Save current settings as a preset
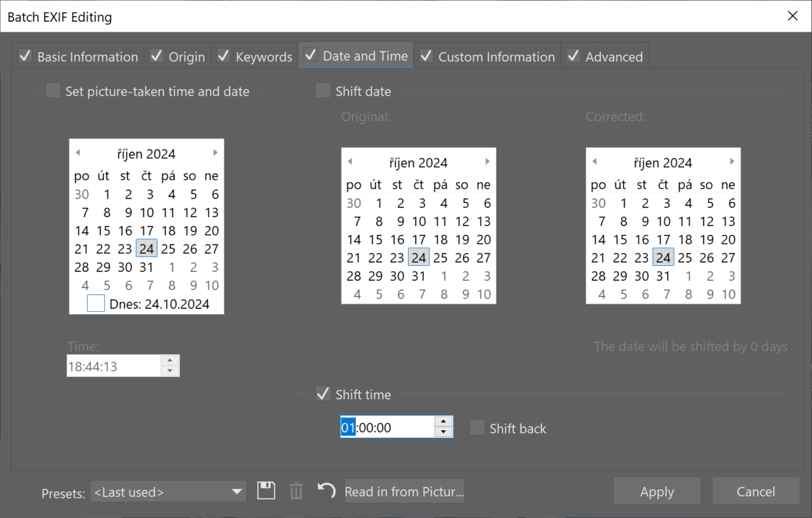 tap(266, 490)
